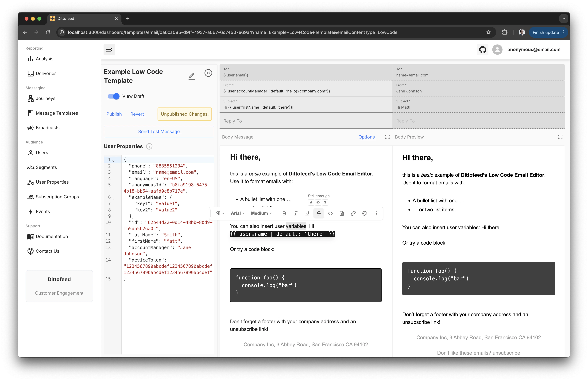The image size is (588, 381).
Task: Insert a code block via the toolbar
Action: pyautogui.click(x=330, y=213)
